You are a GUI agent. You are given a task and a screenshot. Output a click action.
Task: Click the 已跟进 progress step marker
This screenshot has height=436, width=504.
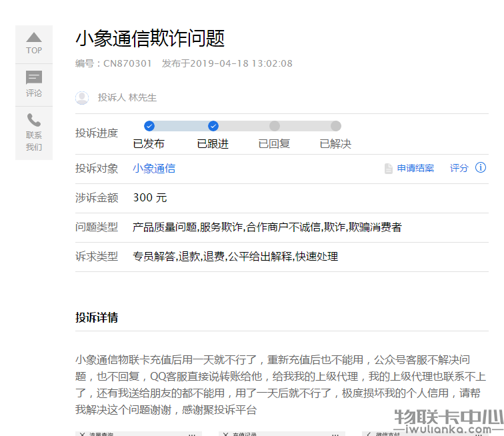[x=213, y=126]
